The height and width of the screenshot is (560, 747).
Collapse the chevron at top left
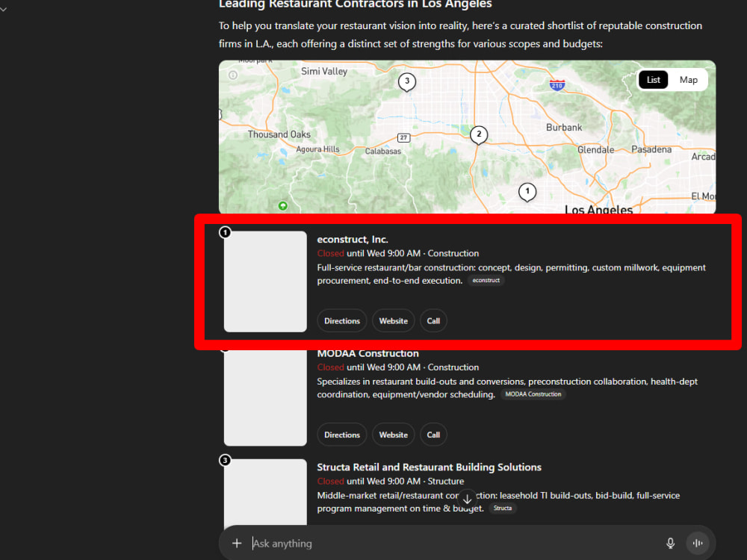pyautogui.click(x=3, y=9)
